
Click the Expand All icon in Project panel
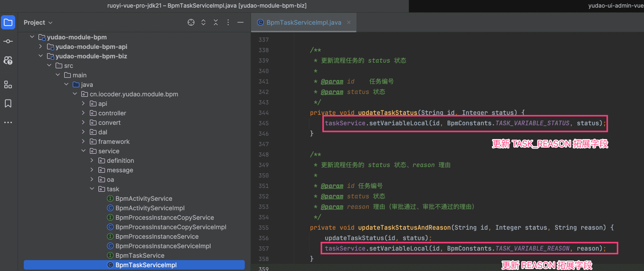pyautogui.click(x=203, y=22)
